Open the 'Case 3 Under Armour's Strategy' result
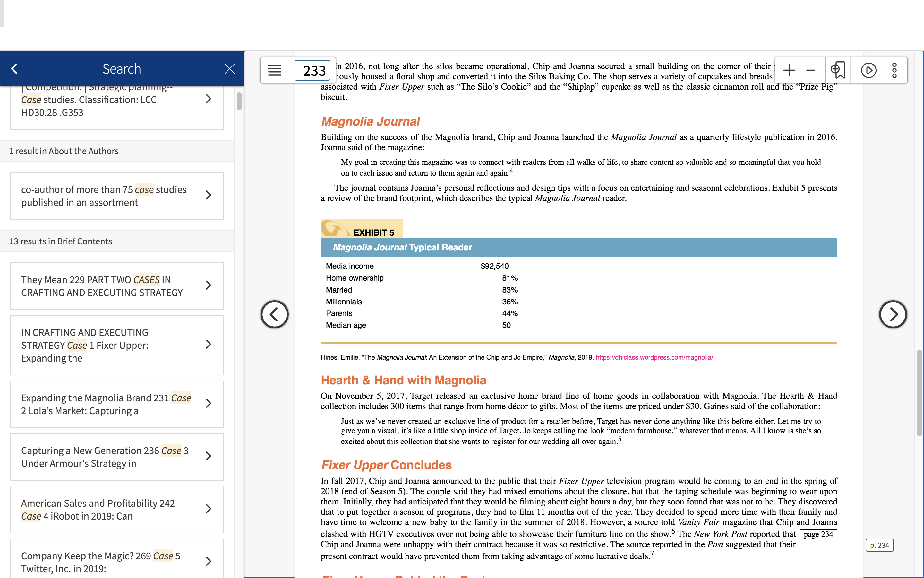924x578 pixels. pos(117,457)
